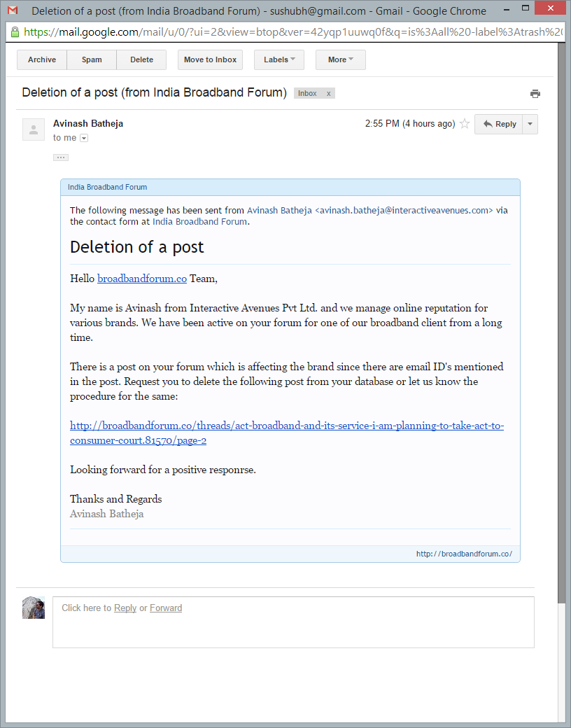571x728 pixels.
Task: Click the Forward link in reply box
Action: tap(166, 608)
